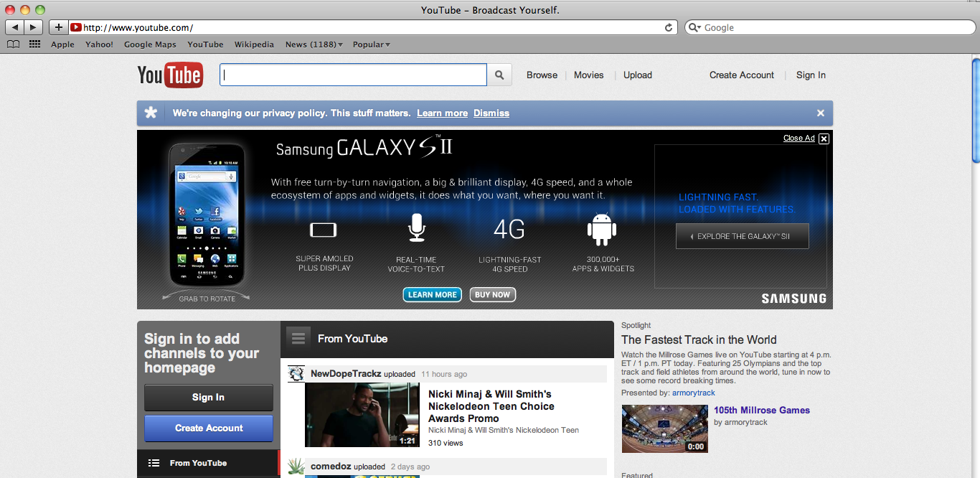Viewport: 980px width, 478px height.
Task: Click the asterisk icon on the privacy banner
Action: pyautogui.click(x=151, y=113)
